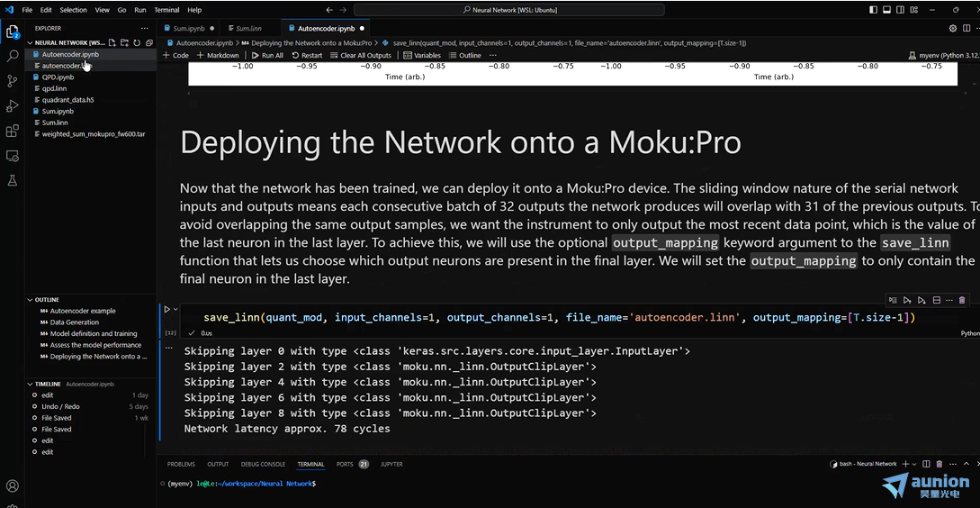
Task: Open notebook toolbar more actions ellipsis
Action: (493, 55)
